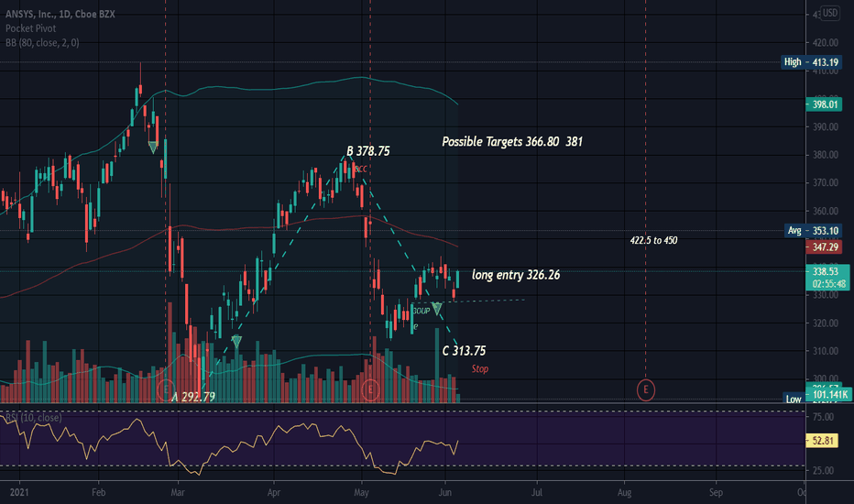Click the pocket pivot triangle near 3OUP label
The width and height of the screenshot is (854, 504).
pos(436,309)
